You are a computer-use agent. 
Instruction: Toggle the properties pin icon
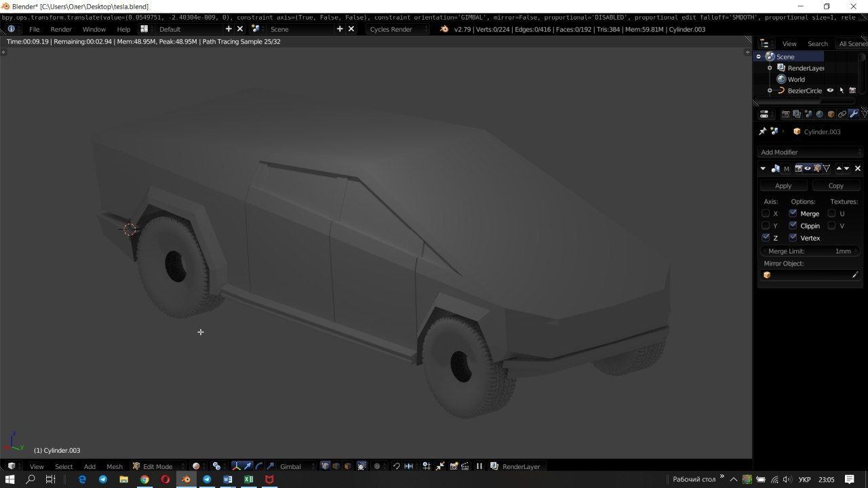[762, 131]
